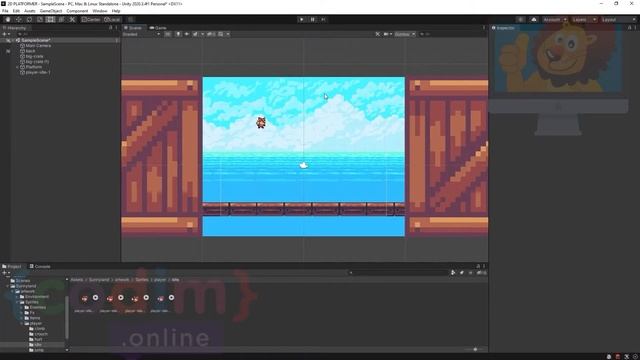
Task: Toggle 2D view mode in Scene
Action: click(168, 34)
